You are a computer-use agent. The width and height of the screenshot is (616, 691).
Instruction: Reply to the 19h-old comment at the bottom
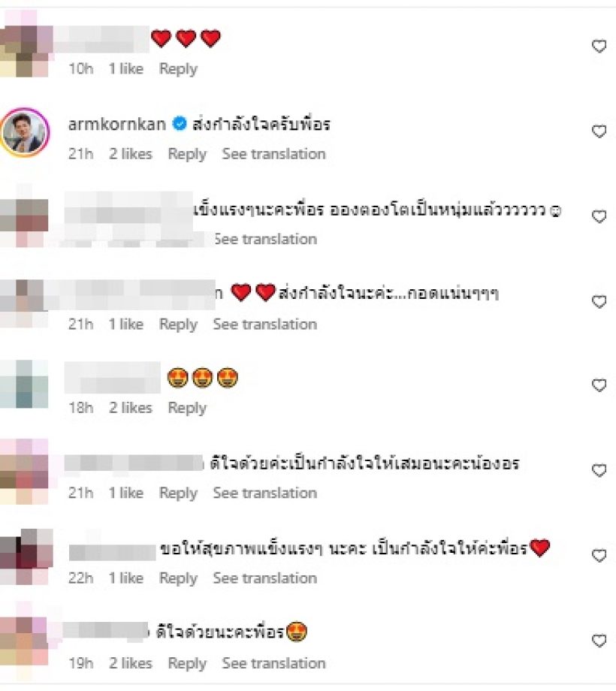click(187, 663)
